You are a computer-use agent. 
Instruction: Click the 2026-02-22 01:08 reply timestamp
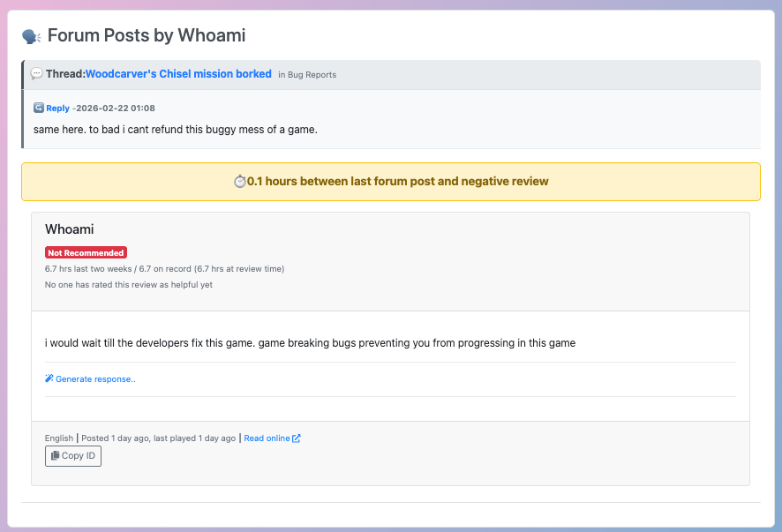pos(116,109)
